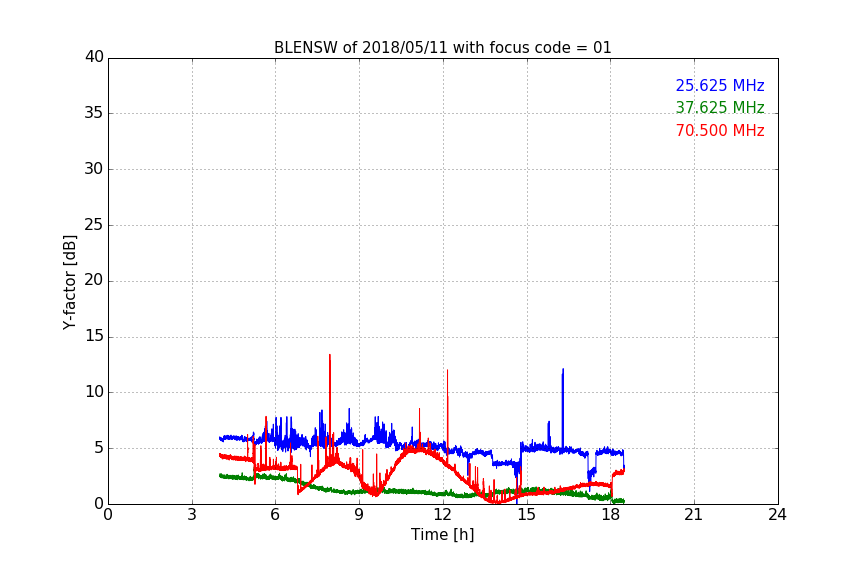Click the x-axis tick label '21'

(x=694, y=515)
